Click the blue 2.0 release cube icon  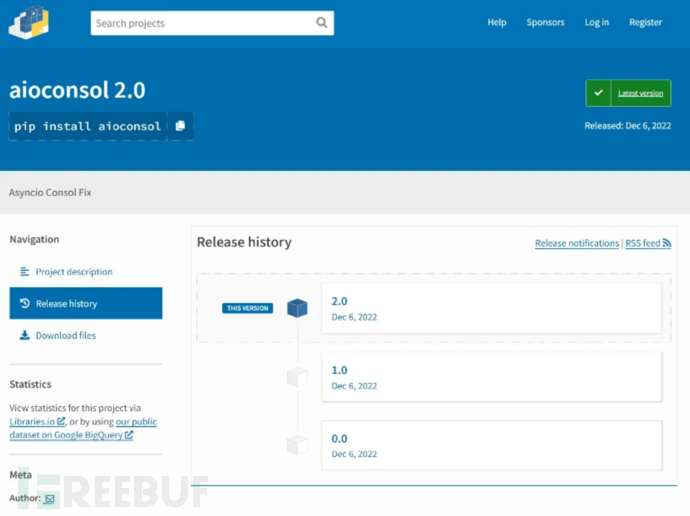[x=297, y=308]
